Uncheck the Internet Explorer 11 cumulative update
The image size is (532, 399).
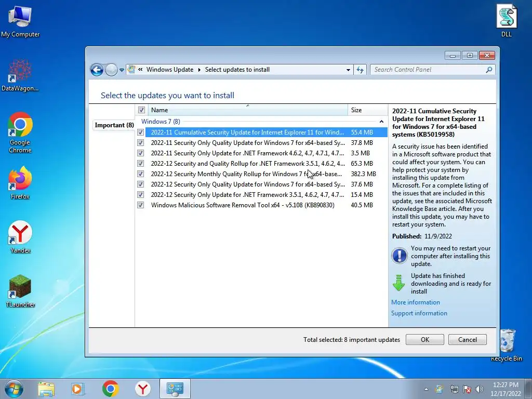click(140, 132)
